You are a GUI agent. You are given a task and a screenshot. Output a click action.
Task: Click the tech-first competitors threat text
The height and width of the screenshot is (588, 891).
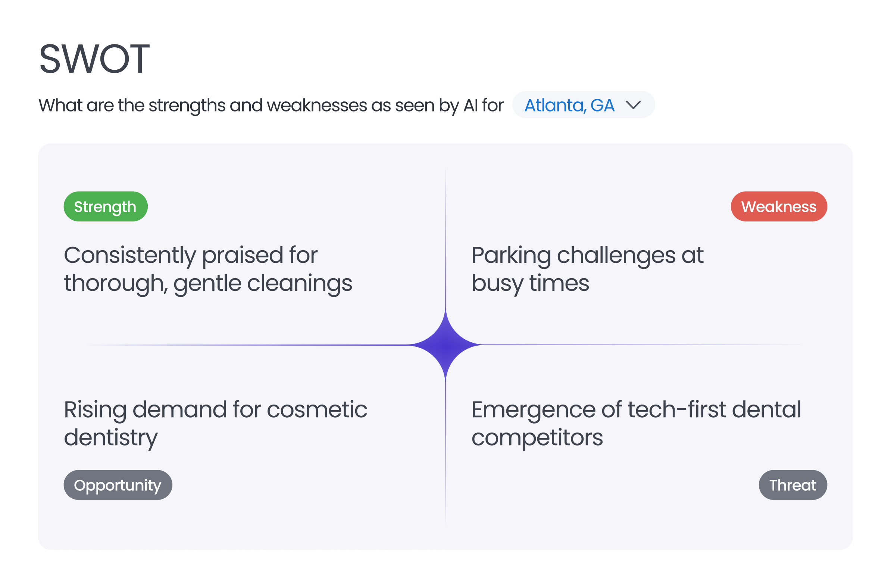[637, 422]
